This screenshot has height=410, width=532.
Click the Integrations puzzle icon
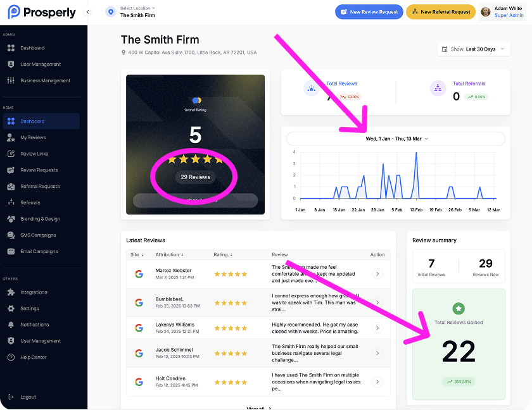[x=11, y=292]
